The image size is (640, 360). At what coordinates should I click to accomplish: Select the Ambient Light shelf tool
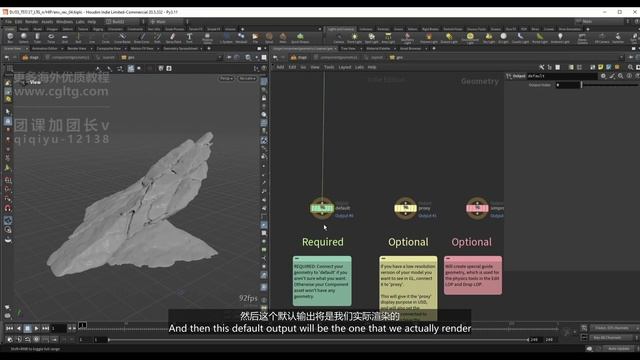(x=560, y=38)
